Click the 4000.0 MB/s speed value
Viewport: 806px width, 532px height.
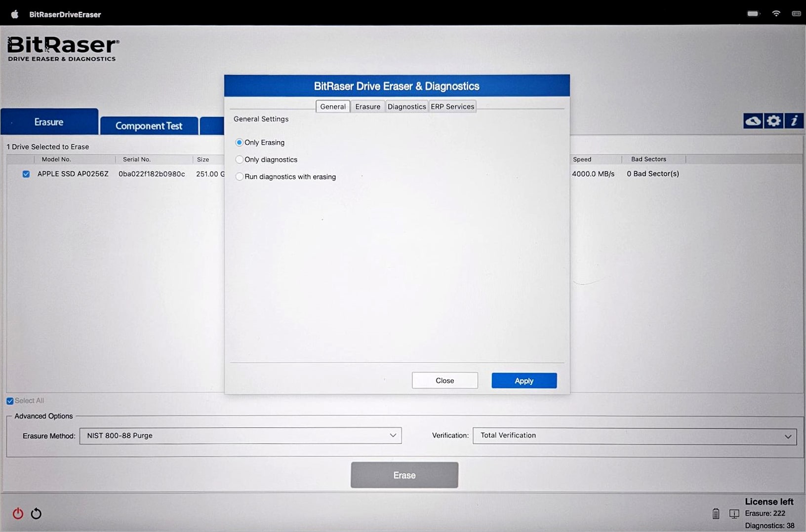tap(593, 174)
